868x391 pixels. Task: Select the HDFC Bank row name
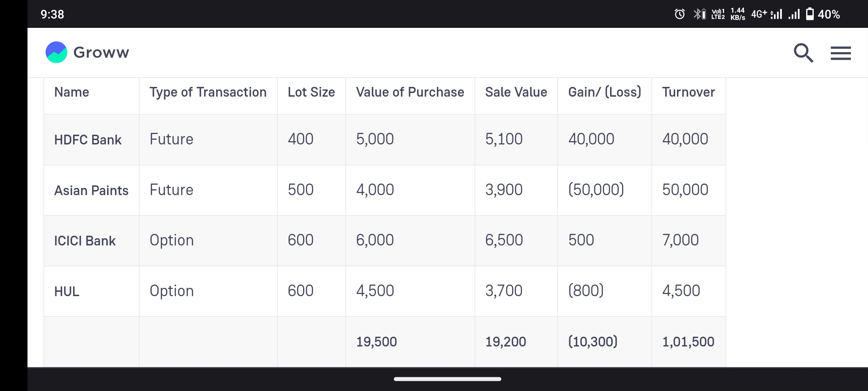coord(88,140)
